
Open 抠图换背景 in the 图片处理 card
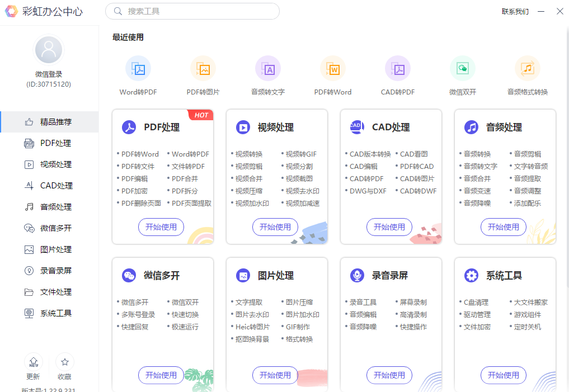point(252,339)
